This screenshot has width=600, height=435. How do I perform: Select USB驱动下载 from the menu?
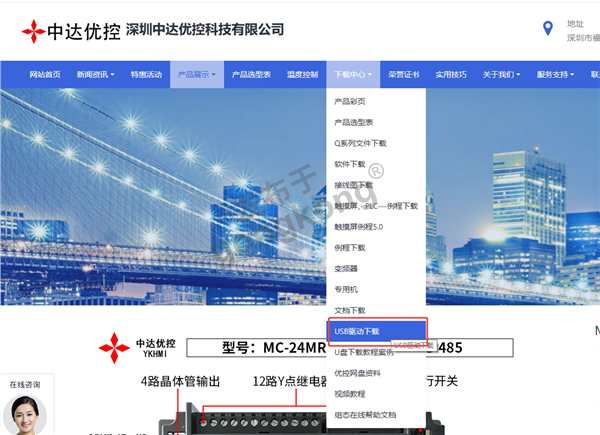(x=357, y=331)
